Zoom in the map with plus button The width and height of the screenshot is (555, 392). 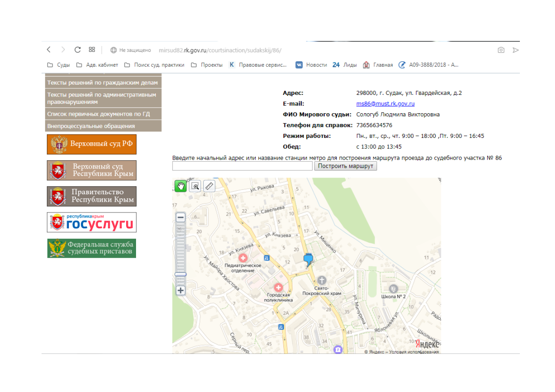coord(181,291)
